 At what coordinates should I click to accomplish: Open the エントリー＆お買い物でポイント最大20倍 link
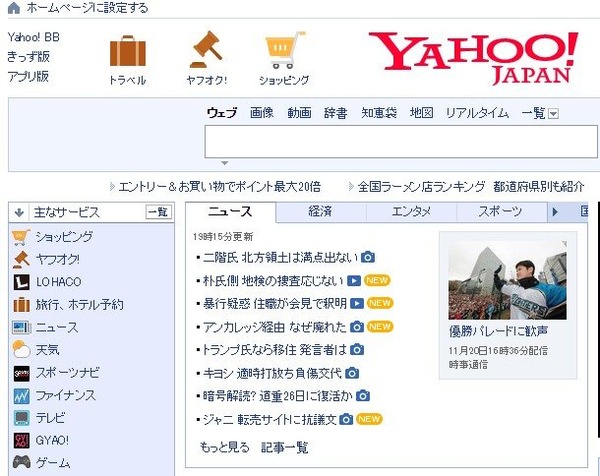[220, 187]
